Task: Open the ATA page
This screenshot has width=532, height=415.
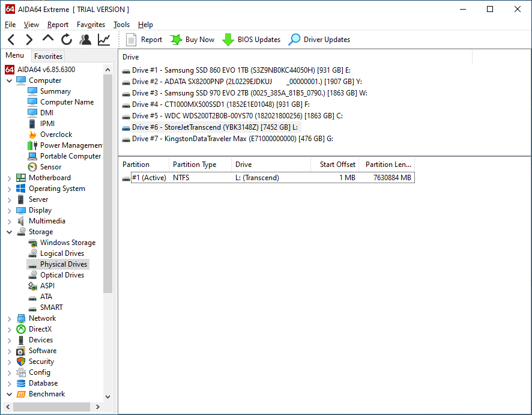Action: (x=46, y=297)
